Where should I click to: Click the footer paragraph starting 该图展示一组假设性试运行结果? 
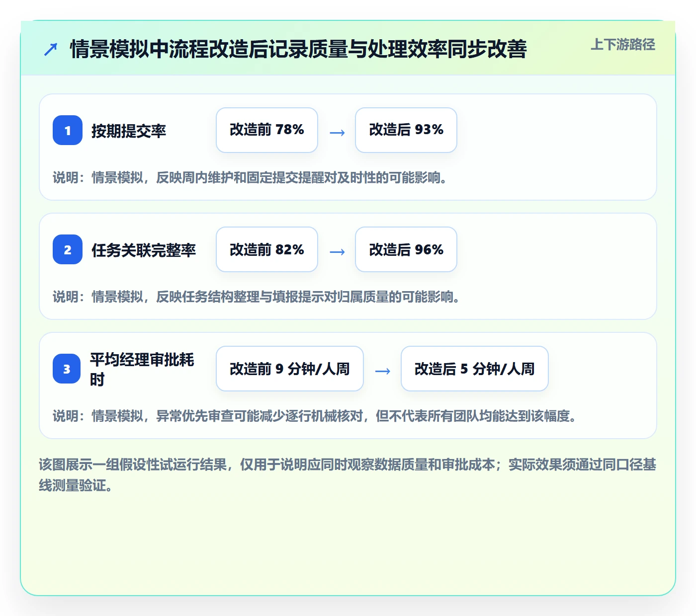tap(348, 475)
